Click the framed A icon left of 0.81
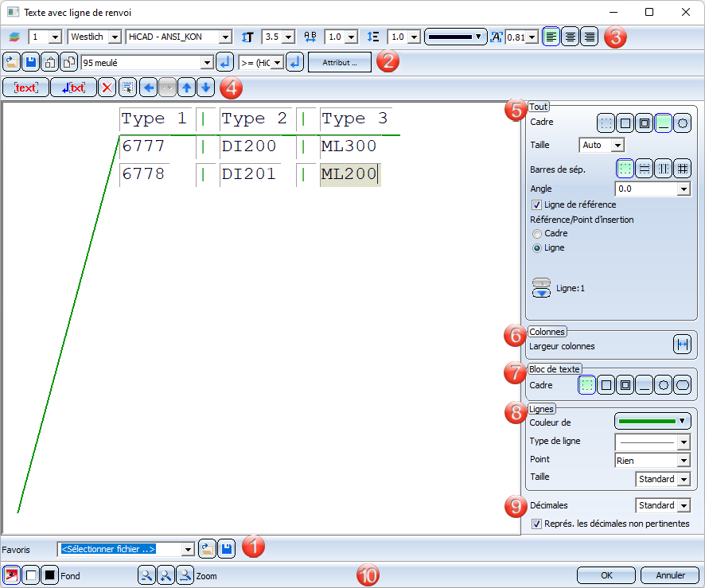This screenshot has height=588, width=705. click(x=496, y=37)
